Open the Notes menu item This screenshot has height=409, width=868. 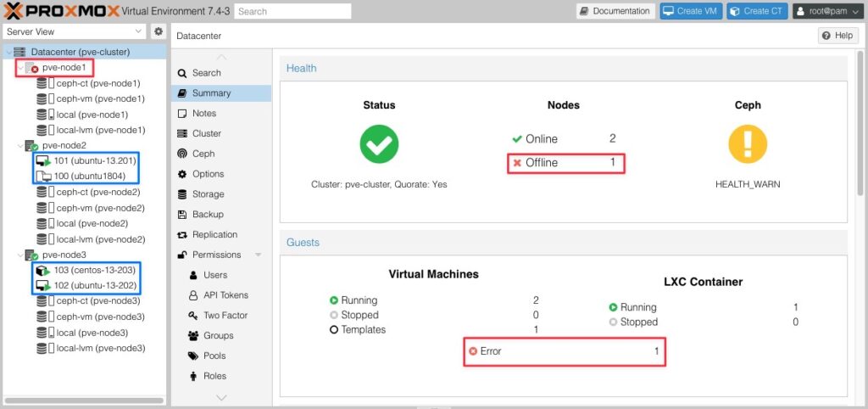click(221, 113)
